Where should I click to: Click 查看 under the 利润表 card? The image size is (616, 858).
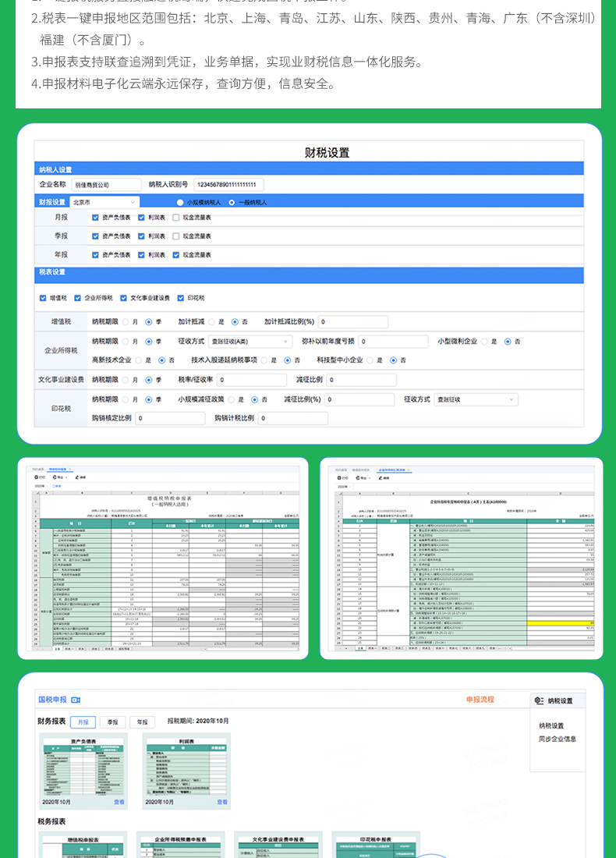click(x=222, y=802)
